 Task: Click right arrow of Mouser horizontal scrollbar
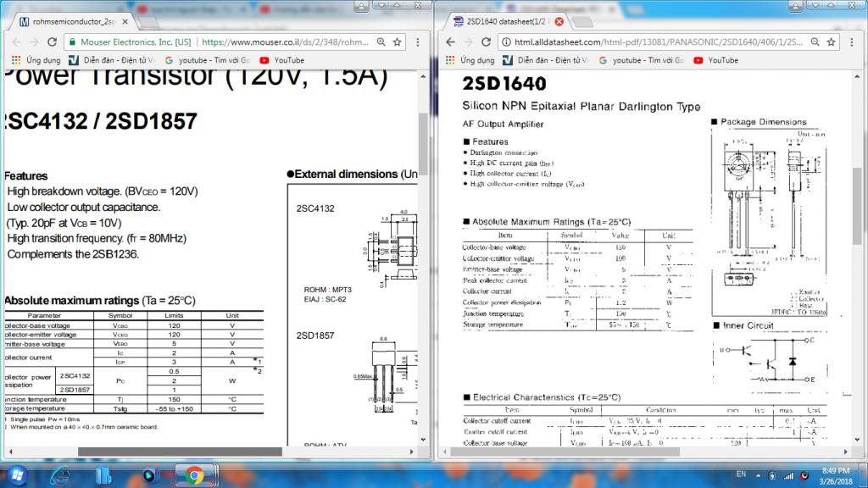tap(411, 452)
